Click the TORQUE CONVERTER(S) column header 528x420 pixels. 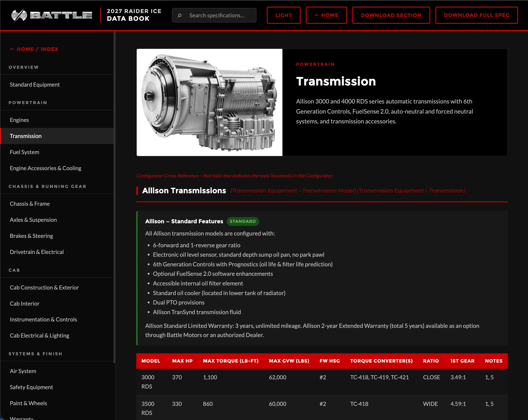click(381, 361)
